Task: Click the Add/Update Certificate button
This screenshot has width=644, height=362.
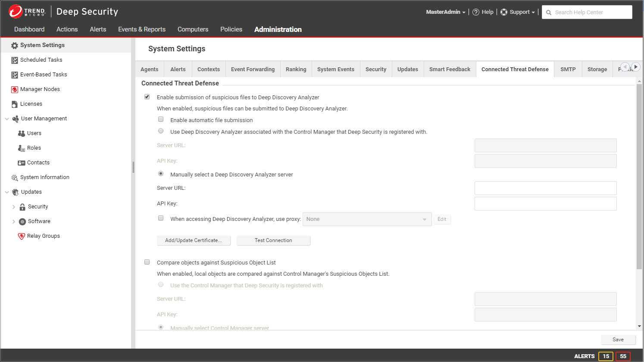Action: (194, 240)
